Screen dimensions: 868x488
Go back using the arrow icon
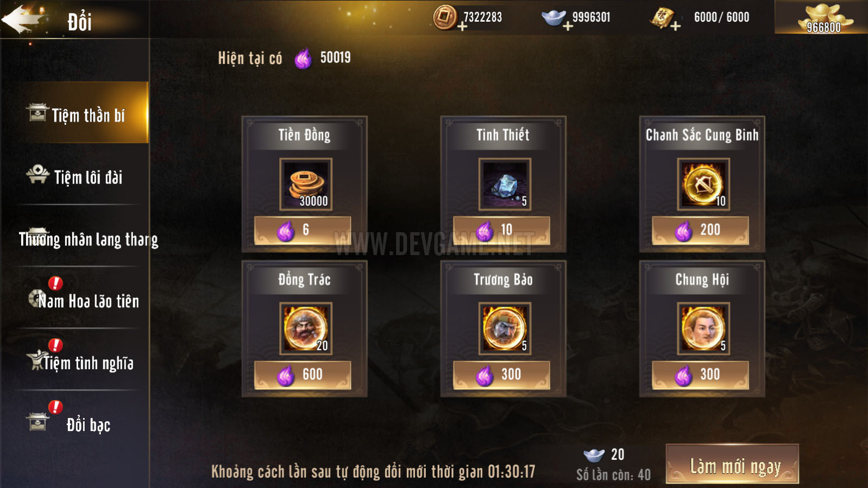click(23, 20)
